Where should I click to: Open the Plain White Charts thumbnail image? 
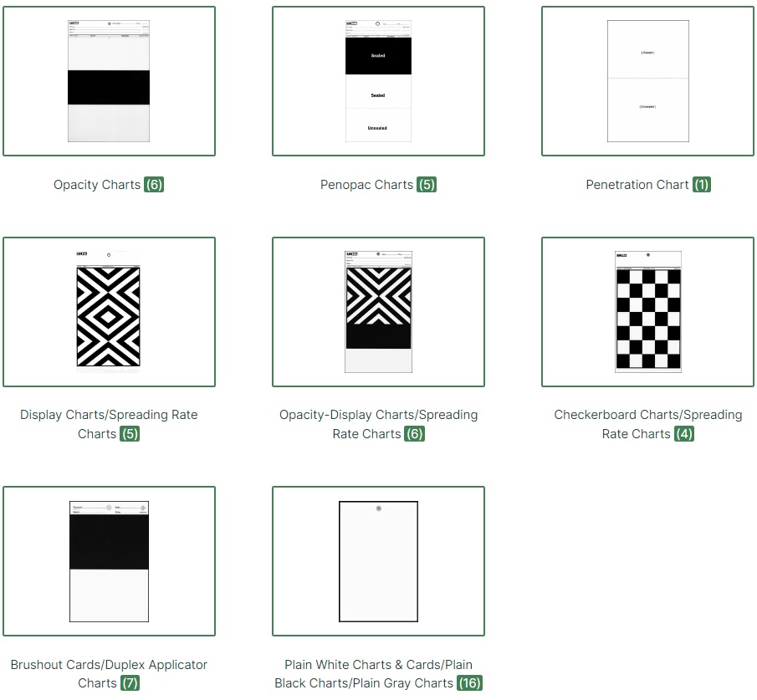pos(378,561)
